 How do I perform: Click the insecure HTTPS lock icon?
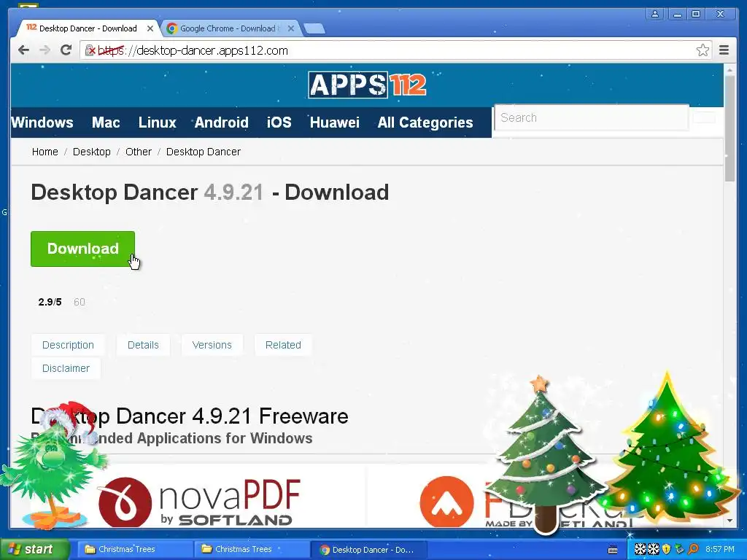point(90,50)
